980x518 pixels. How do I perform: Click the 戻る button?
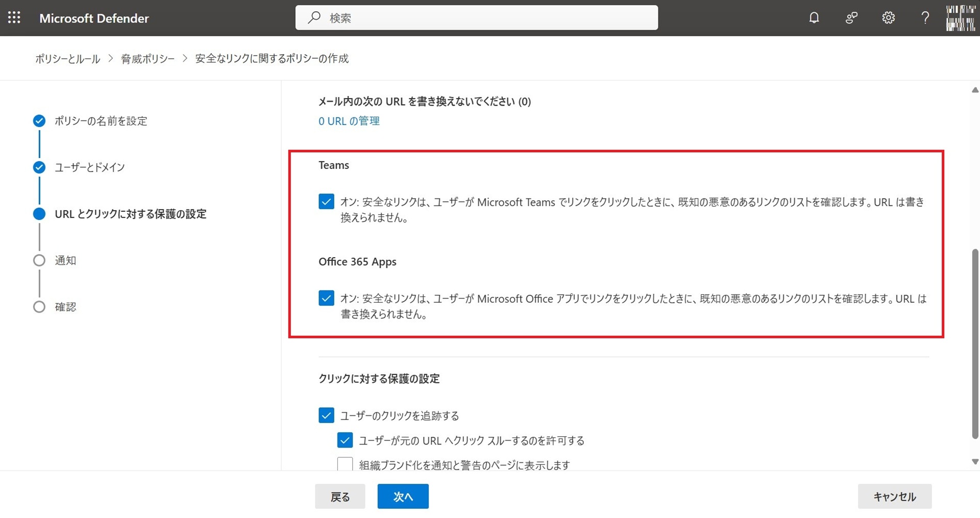click(340, 497)
